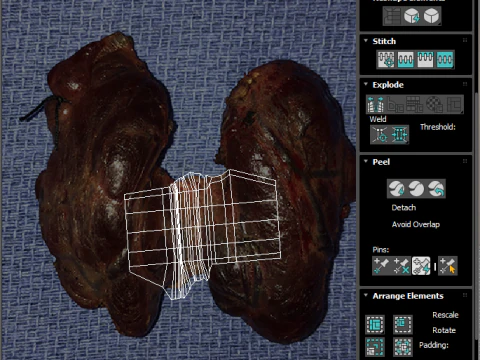
Task: Click the Stitch to Source icon
Action: tap(425, 59)
